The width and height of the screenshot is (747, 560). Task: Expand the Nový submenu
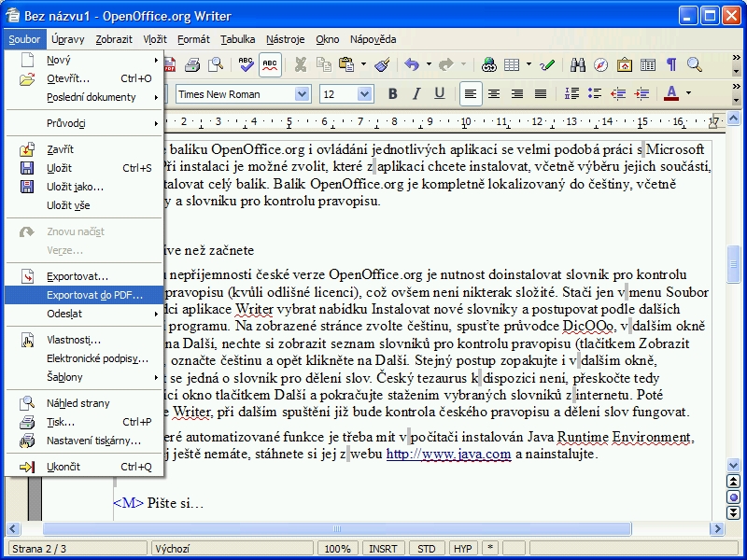(x=84, y=60)
